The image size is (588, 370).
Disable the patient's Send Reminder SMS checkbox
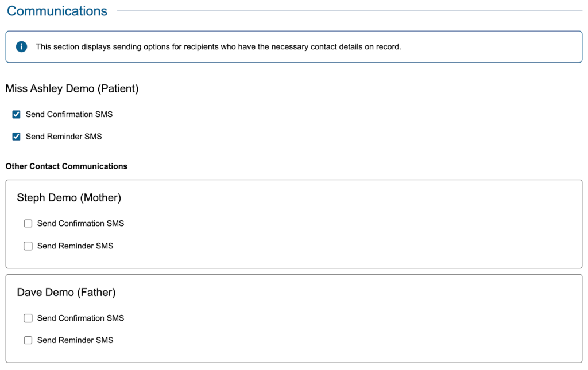(17, 137)
